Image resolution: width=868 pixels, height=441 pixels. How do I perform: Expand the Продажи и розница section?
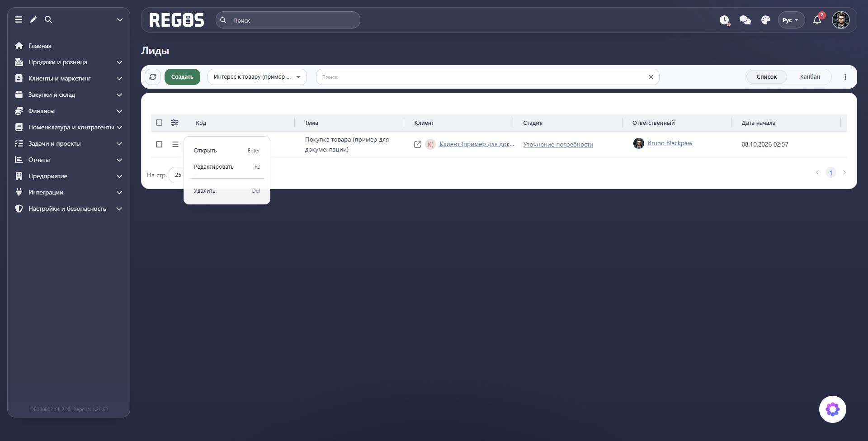69,62
